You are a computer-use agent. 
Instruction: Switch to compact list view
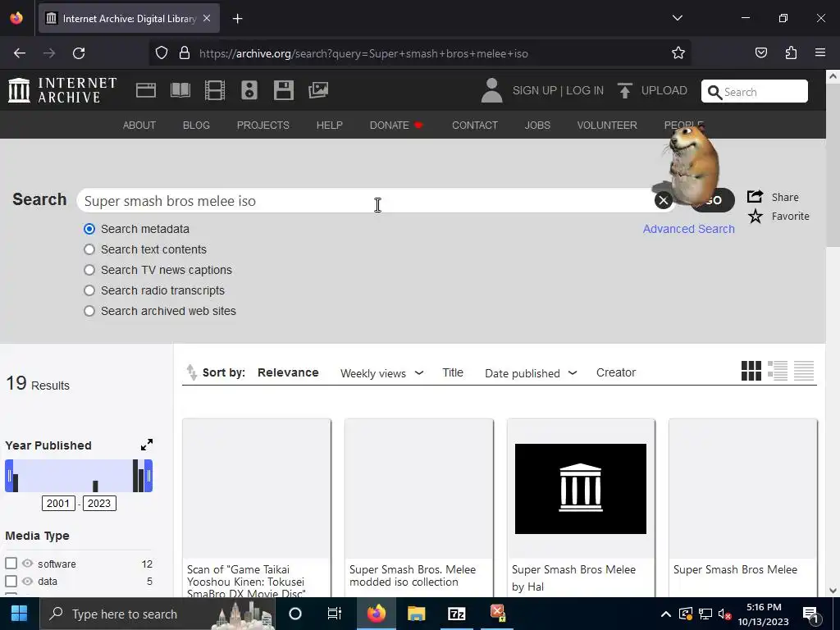pos(804,371)
